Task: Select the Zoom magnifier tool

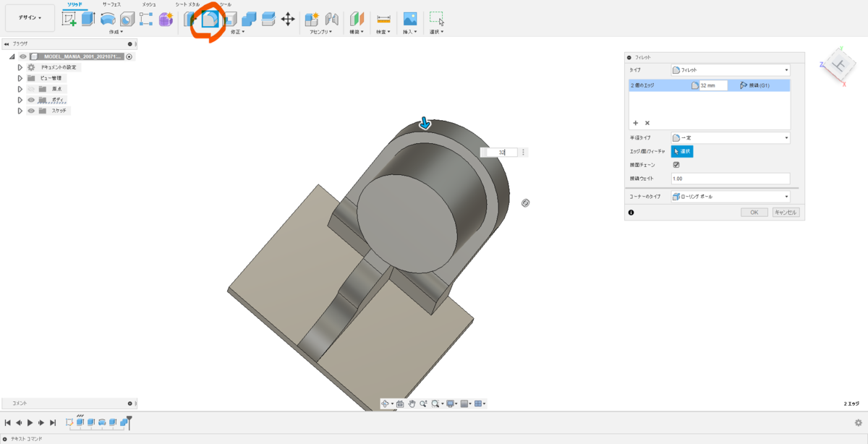Action: (423, 404)
